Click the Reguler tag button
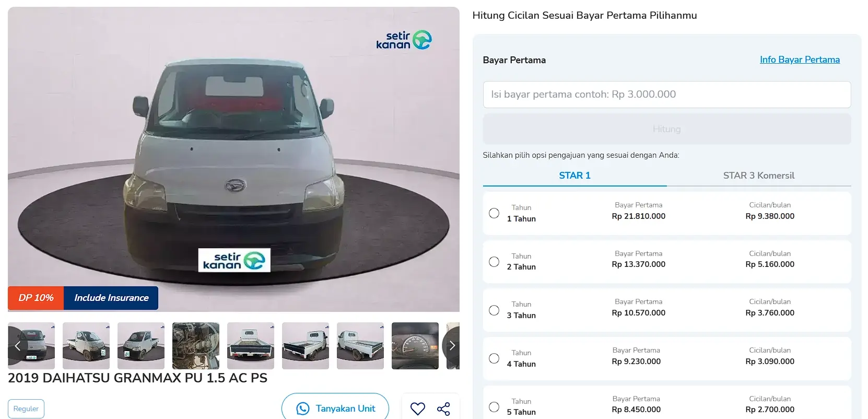 point(26,409)
